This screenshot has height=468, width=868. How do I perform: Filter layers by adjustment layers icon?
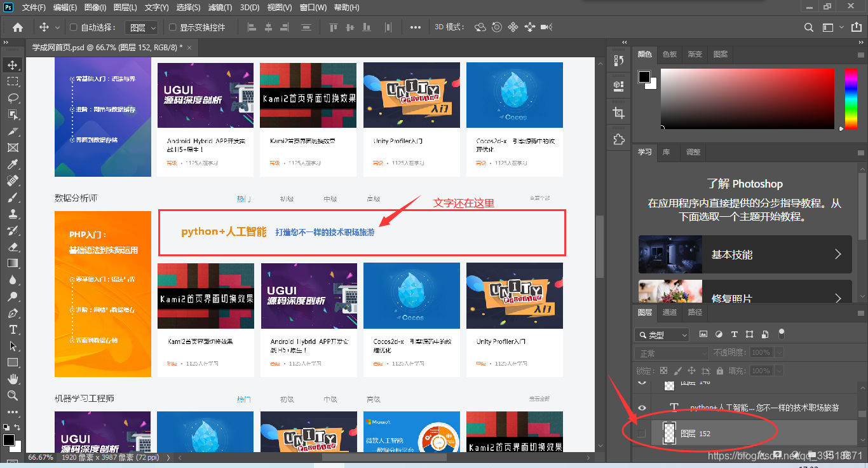point(719,334)
